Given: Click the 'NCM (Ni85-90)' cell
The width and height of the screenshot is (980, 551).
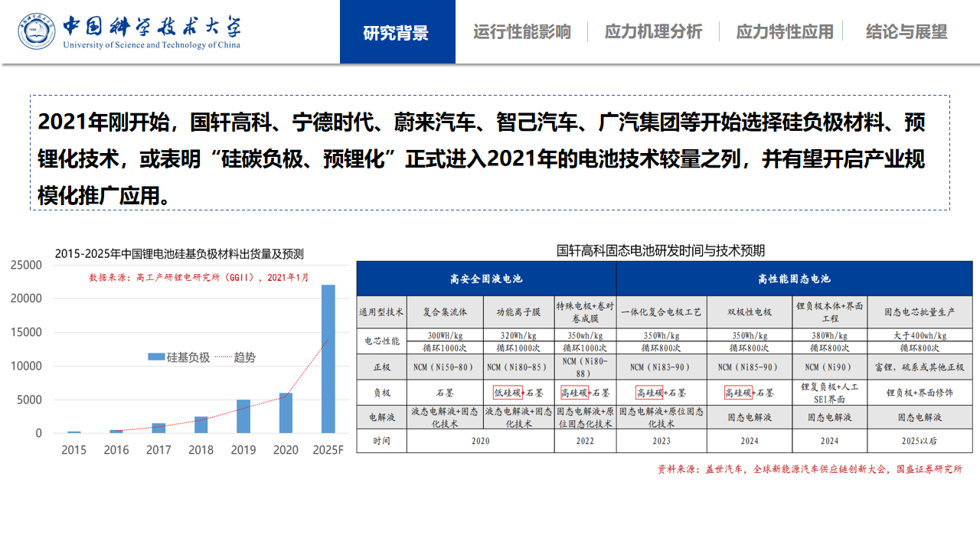Looking at the screenshot, I should [750, 367].
